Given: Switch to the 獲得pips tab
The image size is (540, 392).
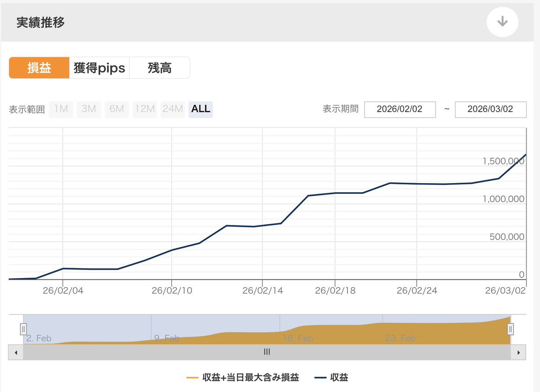Looking at the screenshot, I should [99, 68].
